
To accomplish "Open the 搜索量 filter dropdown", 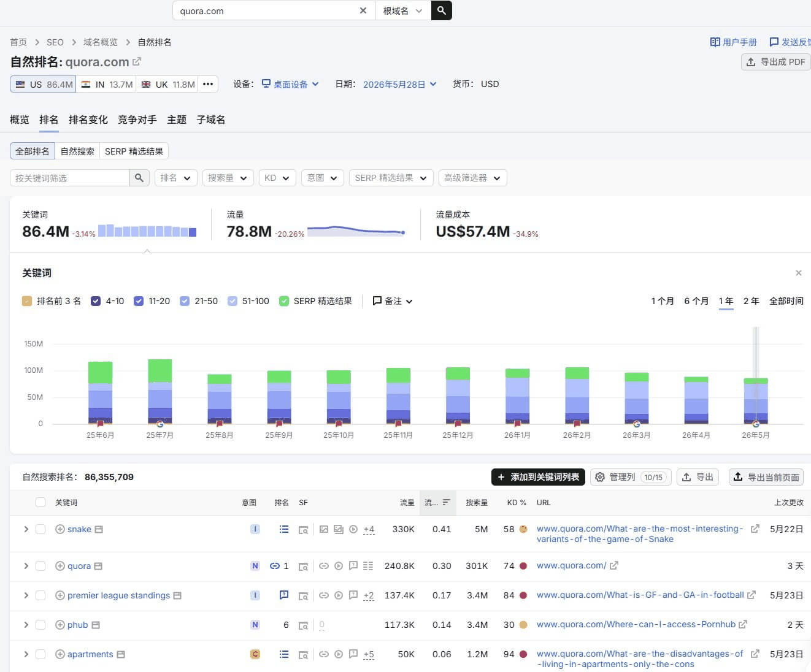I will point(228,178).
